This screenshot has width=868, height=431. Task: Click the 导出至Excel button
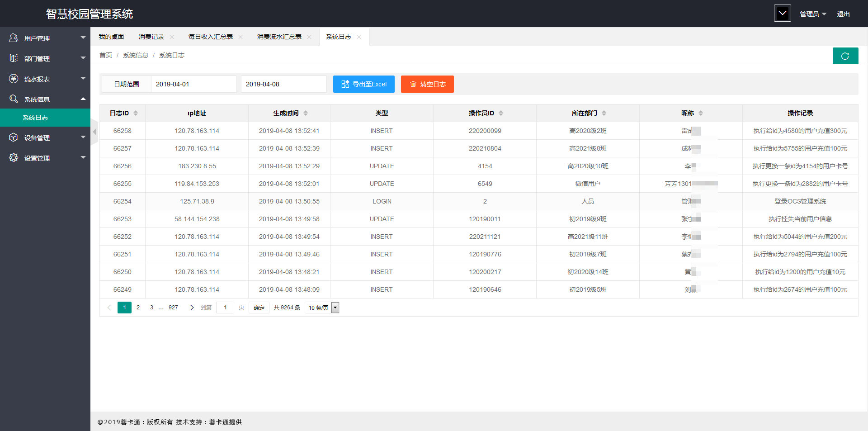point(363,84)
